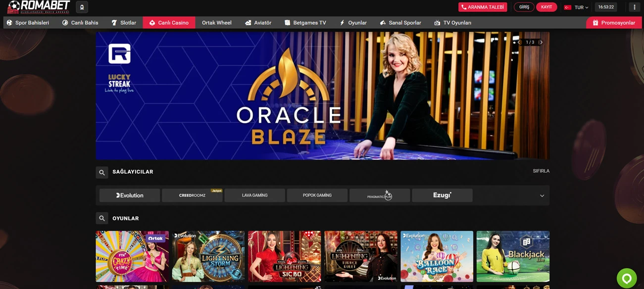Open the Lightning Storm game thumbnail
This screenshot has width=644, height=289.
pos(208,256)
